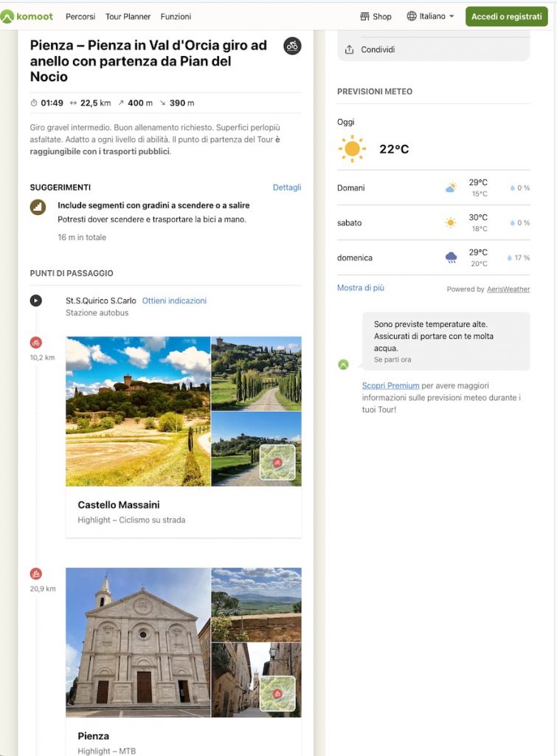The image size is (557, 756).
Task: Click the distance arrows icon
Action: (x=73, y=103)
